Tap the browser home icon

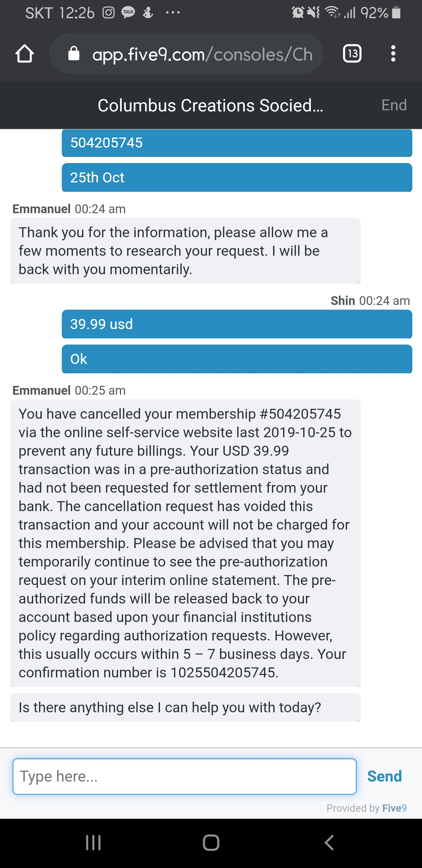point(25,54)
